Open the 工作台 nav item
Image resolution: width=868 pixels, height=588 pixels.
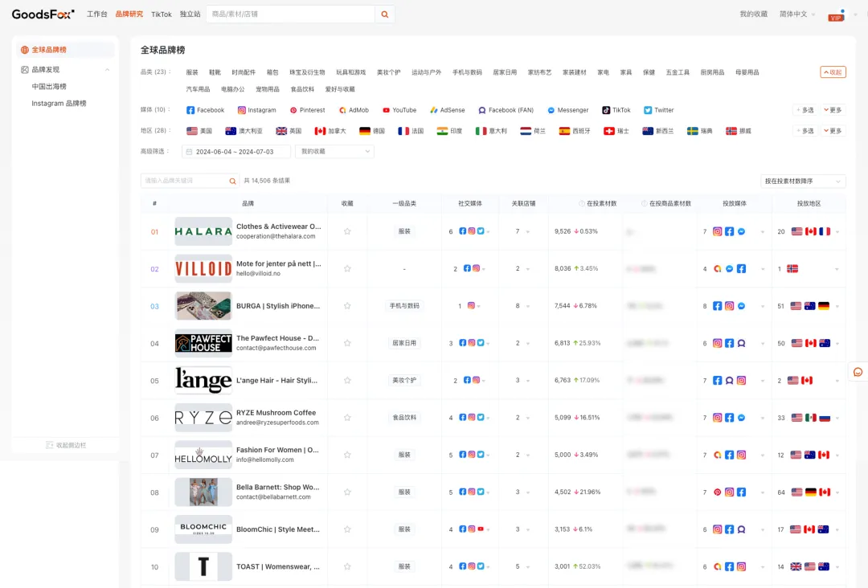pos(97,14)
